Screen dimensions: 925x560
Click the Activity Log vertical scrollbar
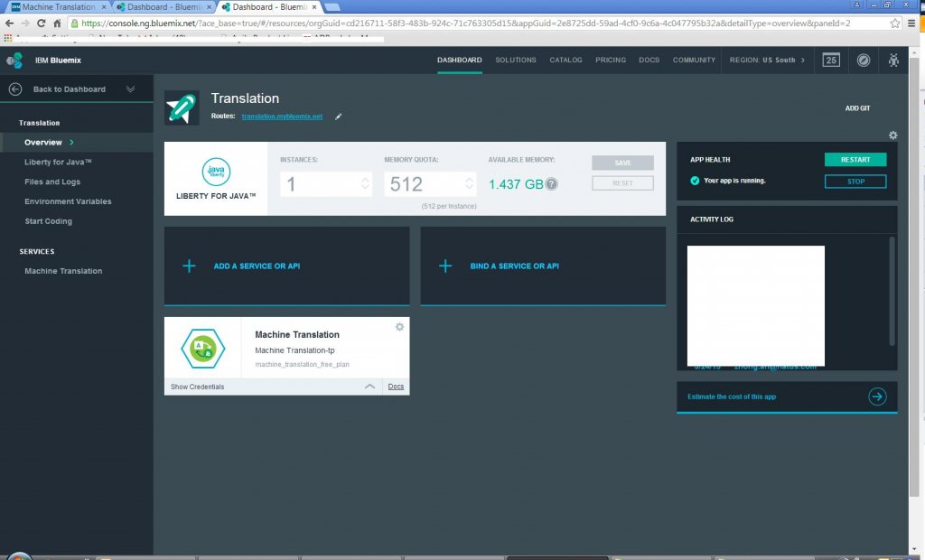click(x=892, y=289)
